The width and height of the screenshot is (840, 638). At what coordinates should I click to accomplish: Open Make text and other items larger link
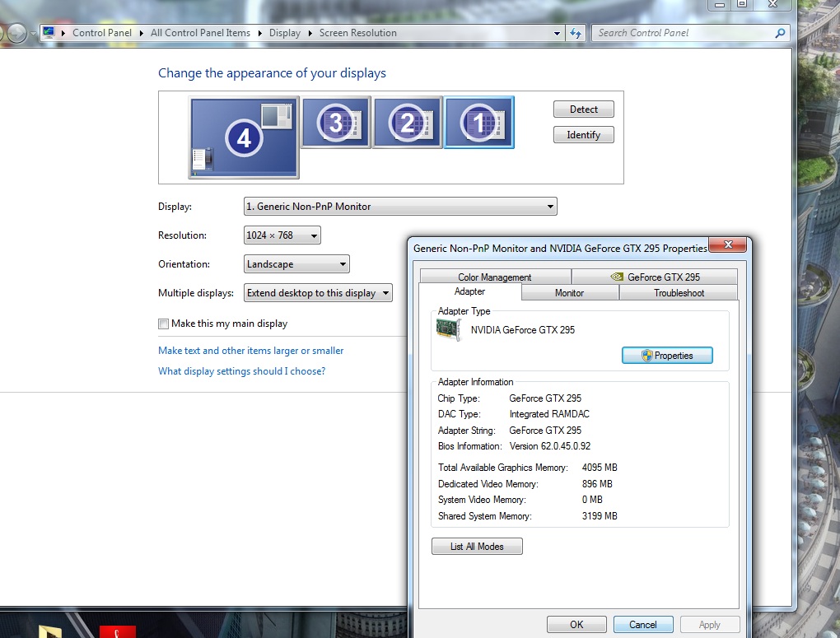pos(250,351)
